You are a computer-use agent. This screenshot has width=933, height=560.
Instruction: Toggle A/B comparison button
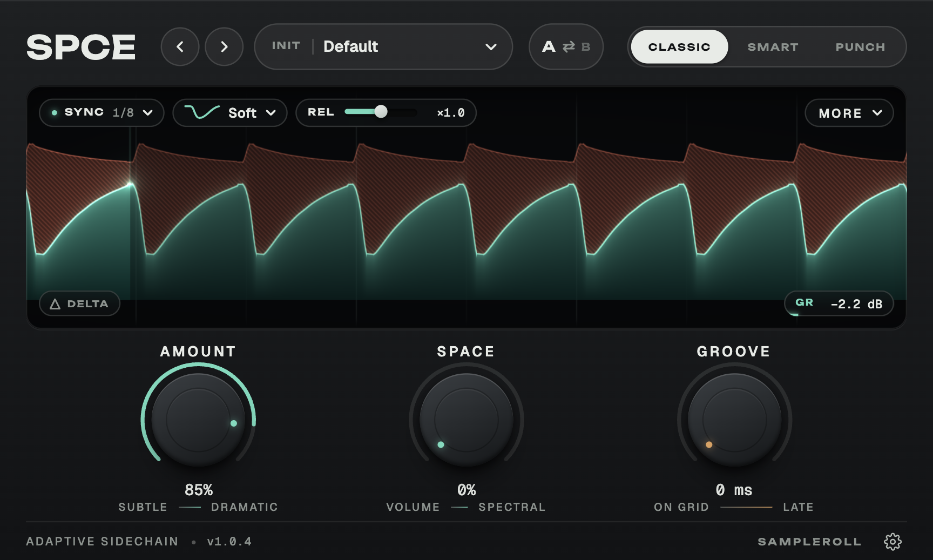click(566, 47)
